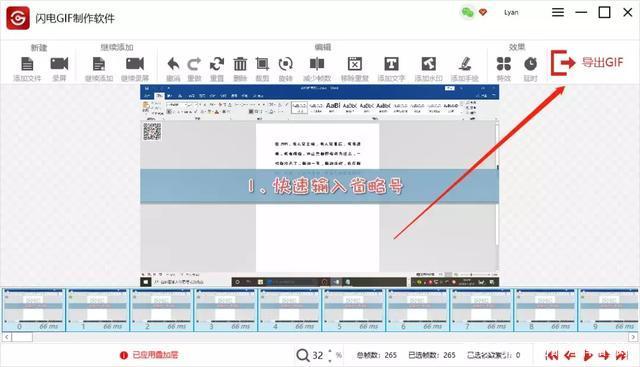The height and width of the screenshot is (367, 640).
Task: Click the GIF preview canvas image
Action: pos(320,186)
